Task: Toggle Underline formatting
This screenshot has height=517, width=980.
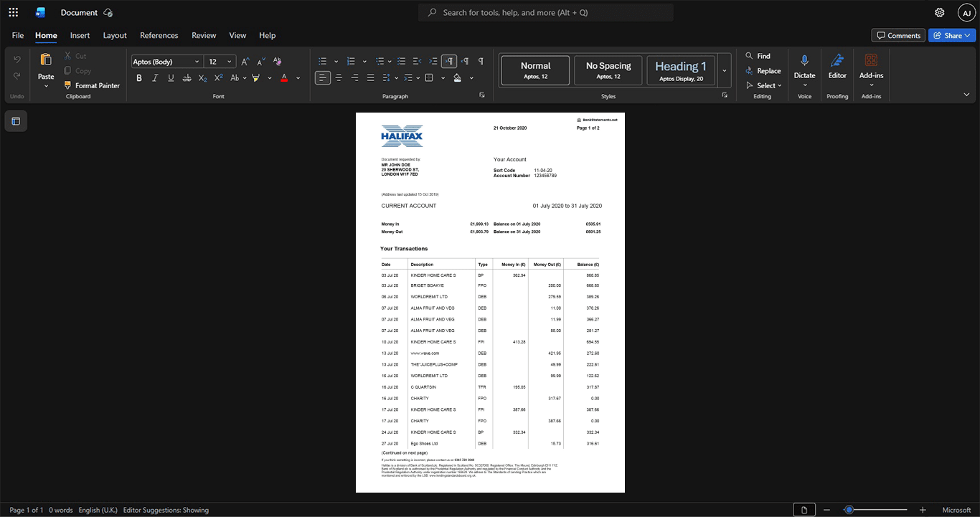Action: pyautogui.click(x=171, y=77)
